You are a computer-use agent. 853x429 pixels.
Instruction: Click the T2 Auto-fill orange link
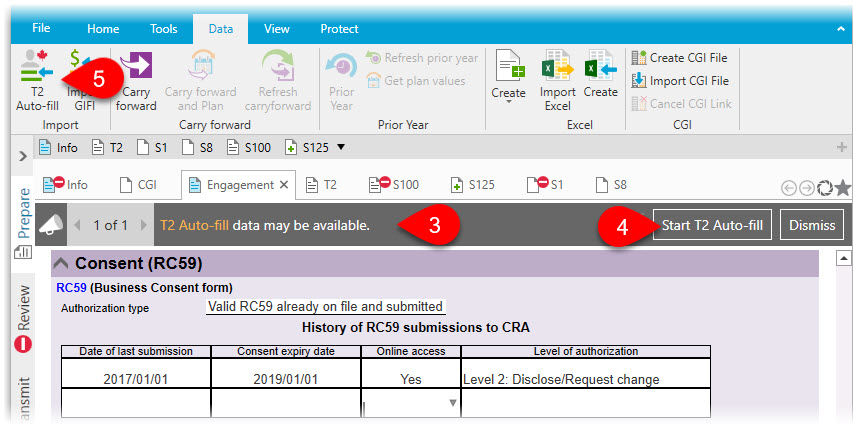[x=194, y=225]
